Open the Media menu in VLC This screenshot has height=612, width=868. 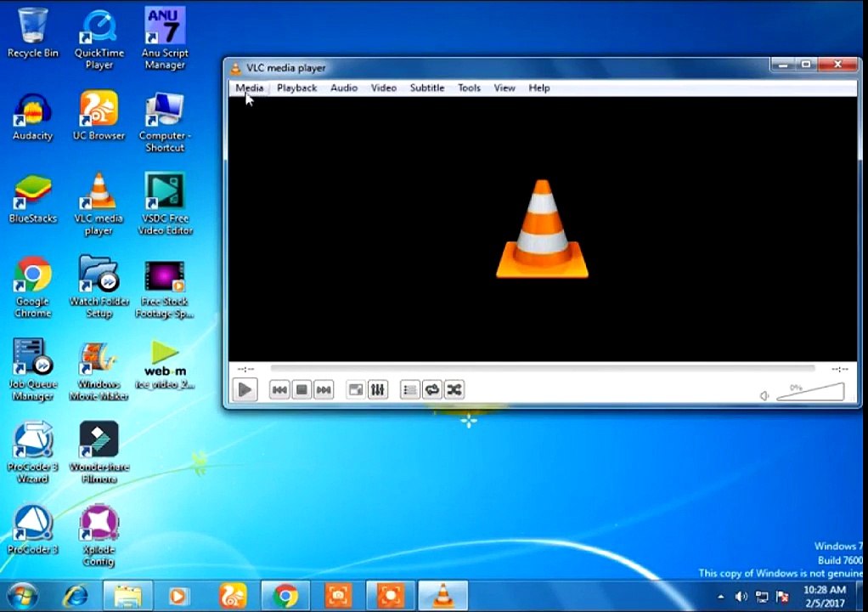pos(249,88)
